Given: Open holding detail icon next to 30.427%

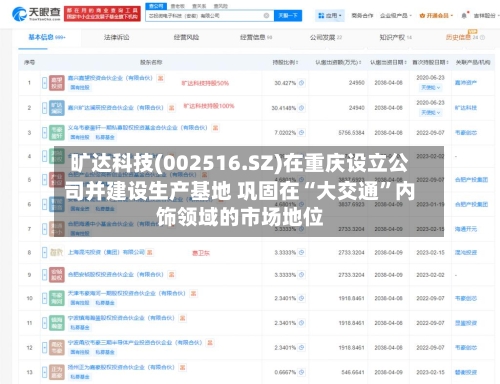Looking at the screenshot, I should (x=301, y=83).
